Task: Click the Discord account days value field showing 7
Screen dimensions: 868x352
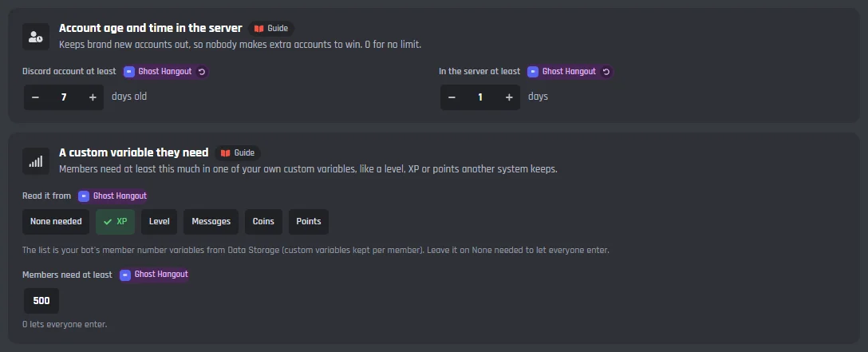Action: click(64, 97)
